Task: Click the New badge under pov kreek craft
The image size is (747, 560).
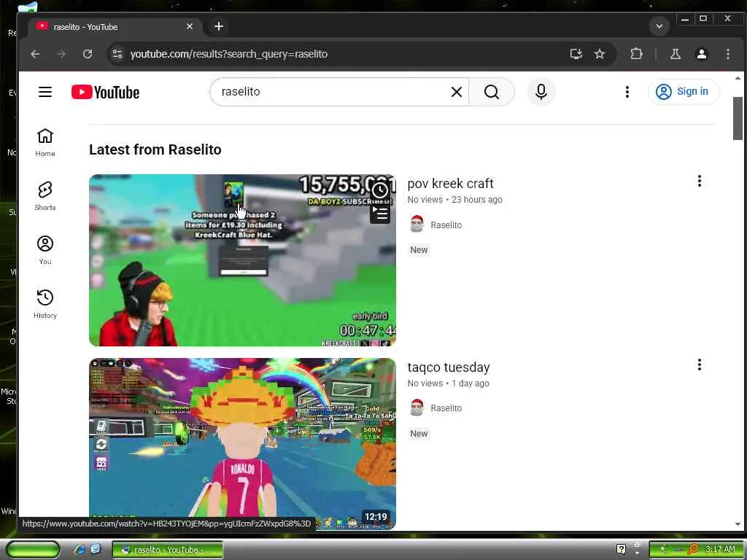Action: pyautogui.click(x=419, y=250)
